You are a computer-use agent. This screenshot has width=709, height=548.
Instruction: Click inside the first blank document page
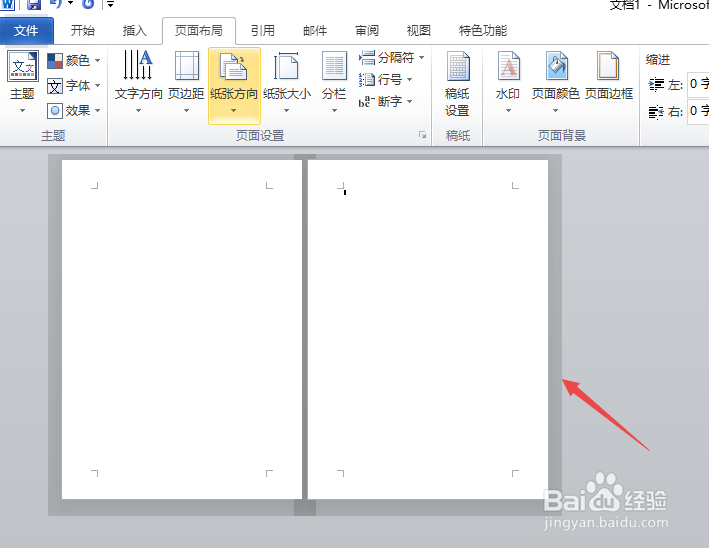pos(182,329)
